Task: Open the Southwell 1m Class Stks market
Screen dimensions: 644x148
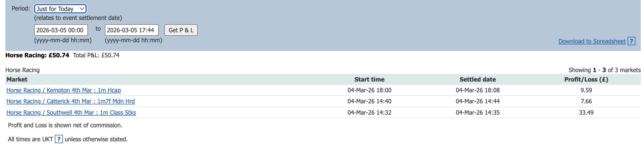Action: point(71,112)
